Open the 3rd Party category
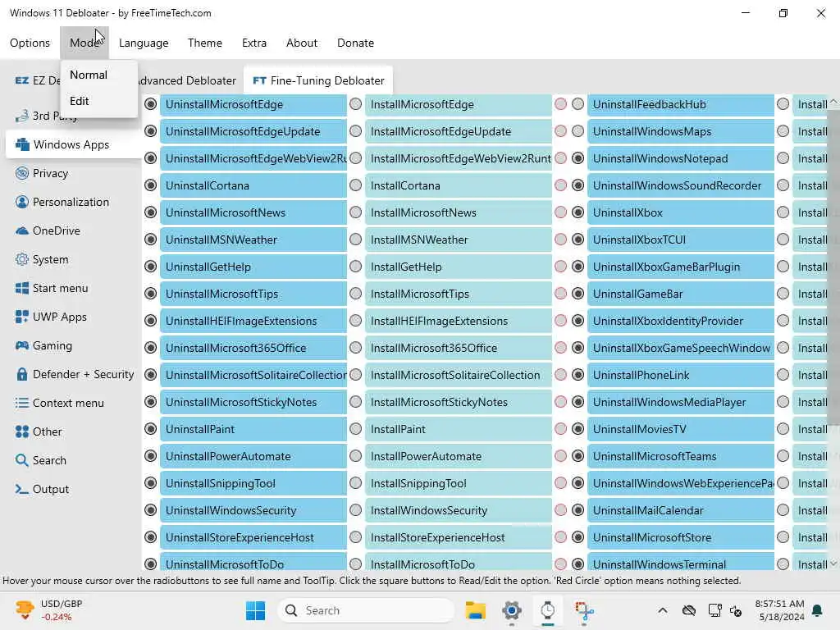This screenshot has width=840, height=630. tap(46, 116)
